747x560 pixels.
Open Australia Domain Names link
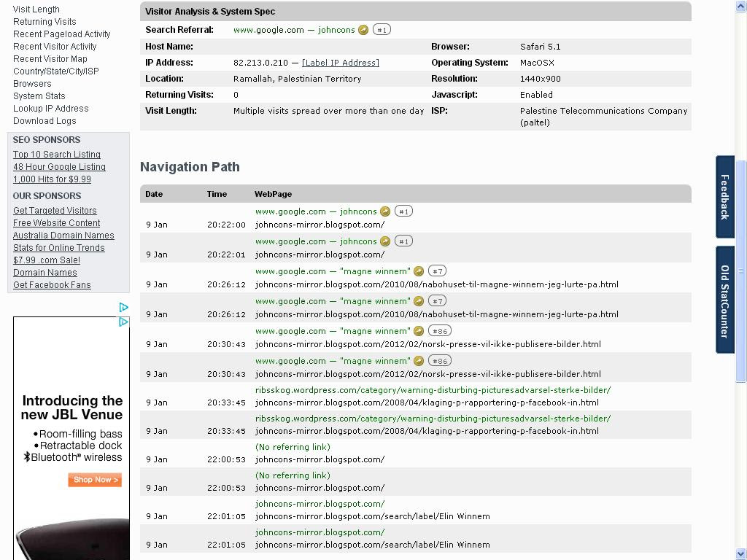pos(63,236)
